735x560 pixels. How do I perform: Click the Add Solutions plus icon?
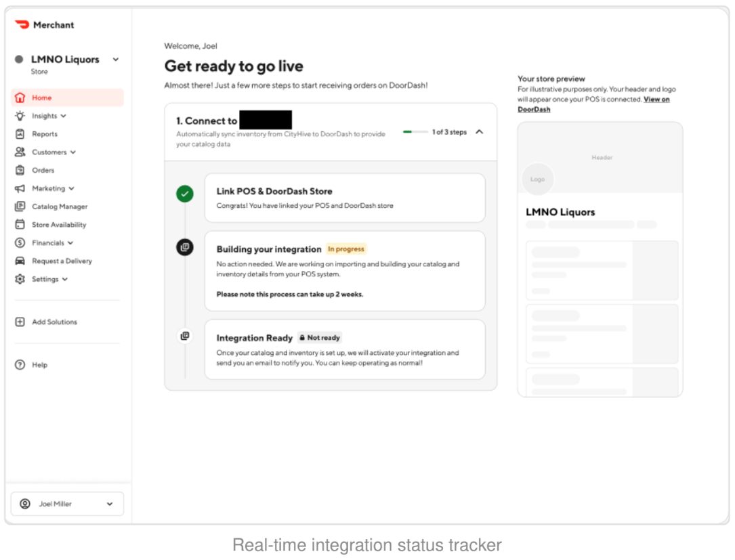click(20, 322)
